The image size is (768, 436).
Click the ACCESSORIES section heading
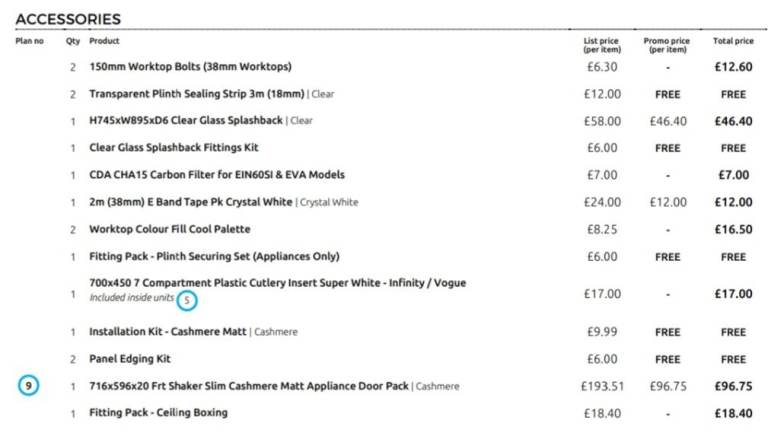pyautogui.click(x=68, y=19)
